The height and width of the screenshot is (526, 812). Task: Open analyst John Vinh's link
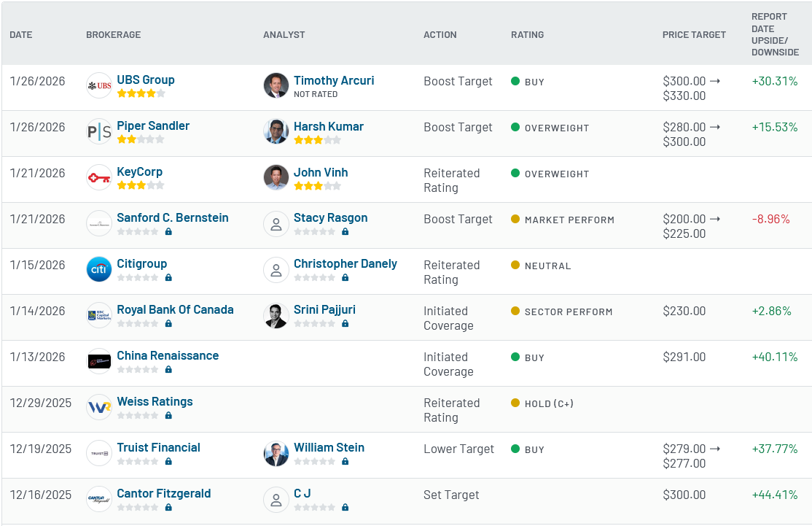321,173
